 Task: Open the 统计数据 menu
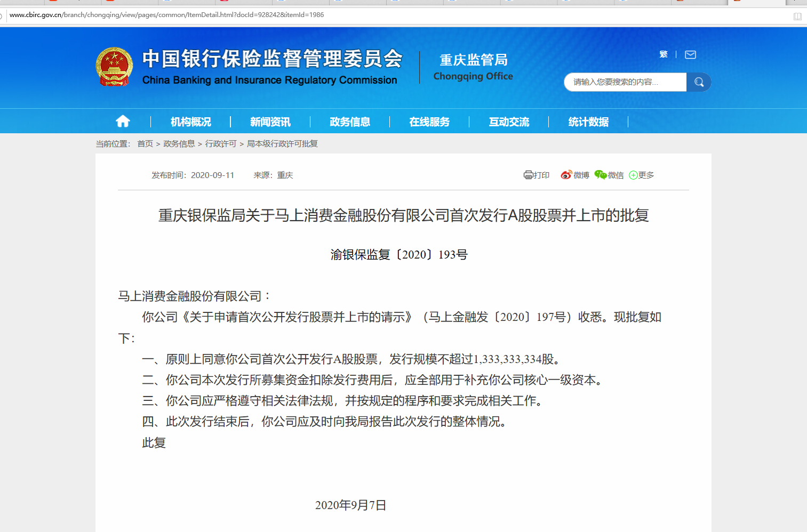[588, 122]
